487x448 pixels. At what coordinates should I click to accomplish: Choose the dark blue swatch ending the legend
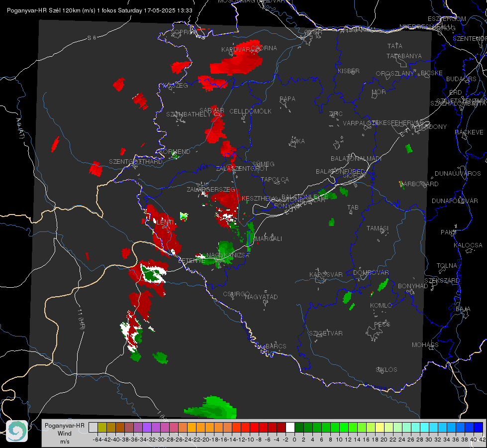[x=479, y=427]
